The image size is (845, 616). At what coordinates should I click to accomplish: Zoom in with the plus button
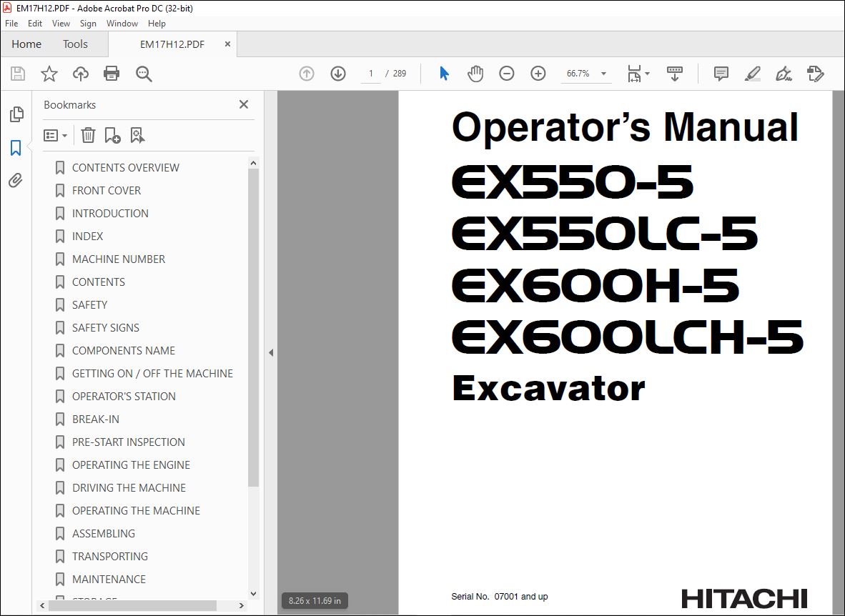click(538, 74)
